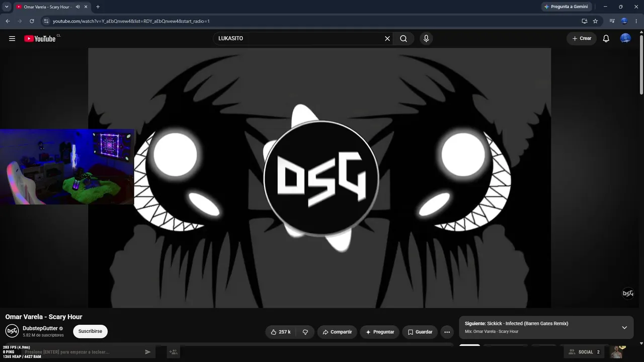Click the '1365 HEAP / 4427 RAM' readout

pyautogui.click(x=22, y=356)
